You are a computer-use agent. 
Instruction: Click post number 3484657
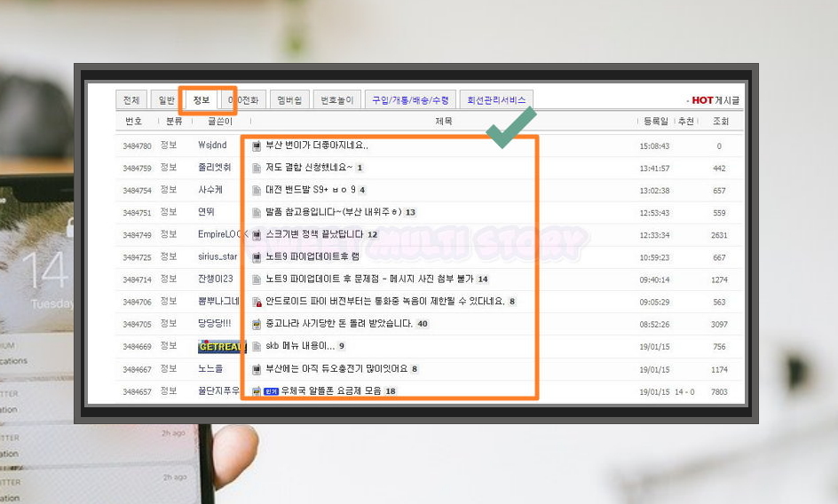point(137,392)
